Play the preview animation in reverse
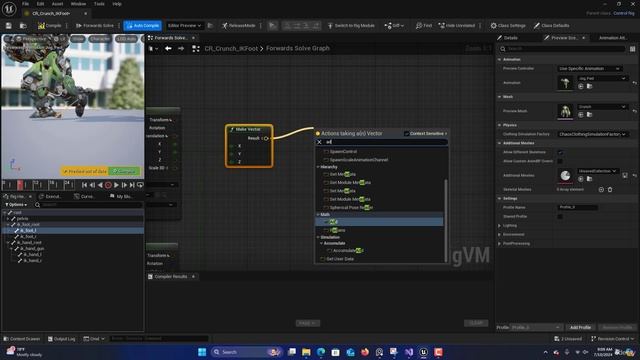Image resolution: width=640 pixels, height=360 pixels. click(x=100, y=185)
